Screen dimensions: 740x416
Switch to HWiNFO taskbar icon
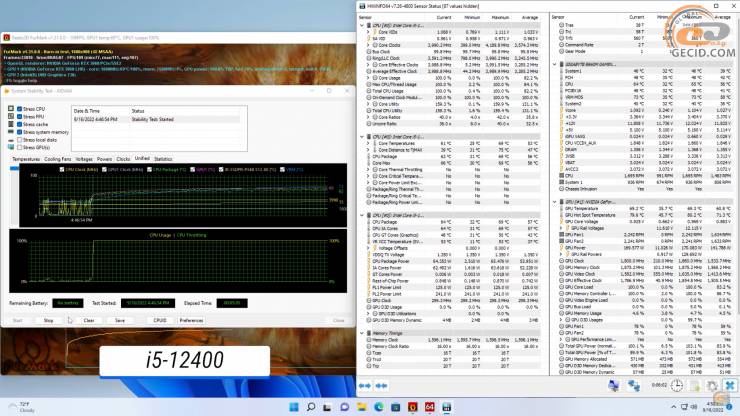(446, 407)
